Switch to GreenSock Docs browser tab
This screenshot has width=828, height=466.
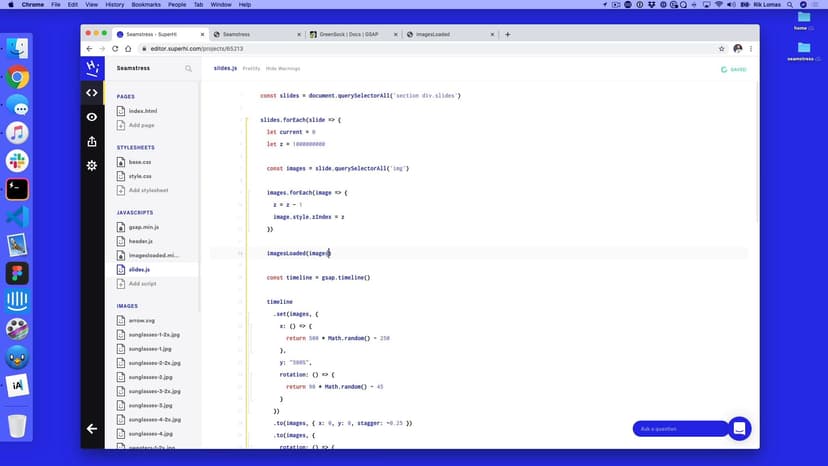(350, 34)
